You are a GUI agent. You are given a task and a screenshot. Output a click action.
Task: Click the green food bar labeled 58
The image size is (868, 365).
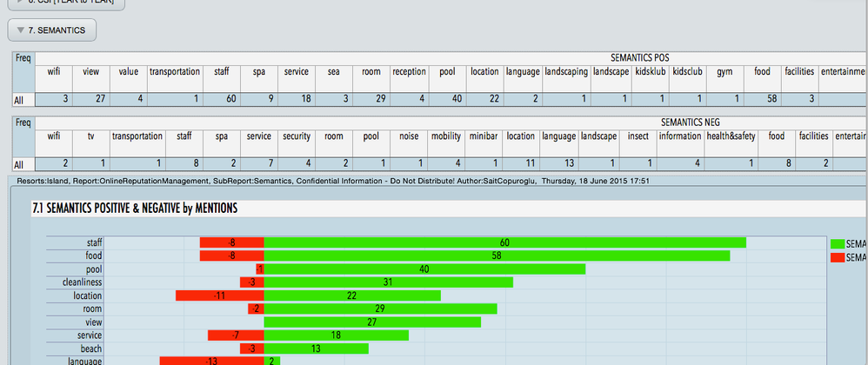tap(497, 256)
